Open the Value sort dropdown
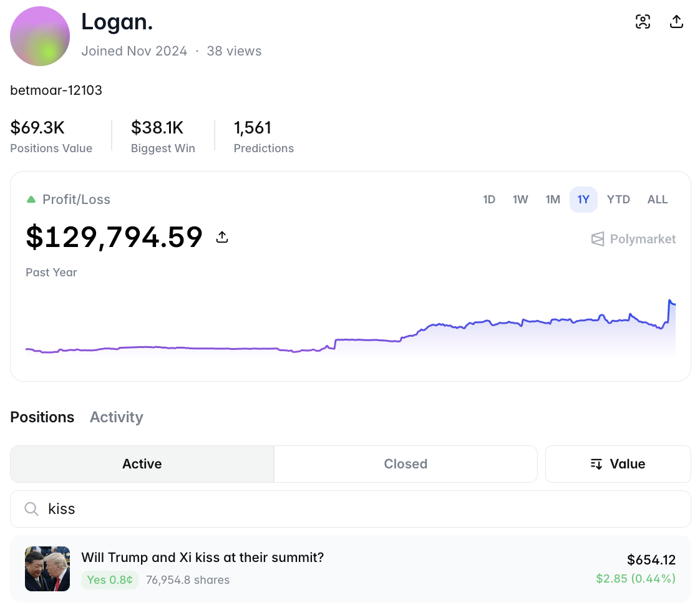 pyautogui.click(x=618, y=463)
